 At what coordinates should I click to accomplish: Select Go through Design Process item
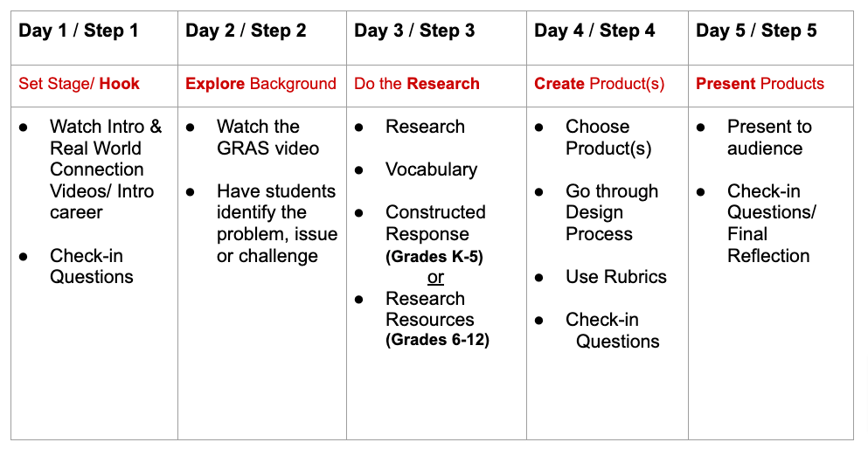click(x=612, y=212)
